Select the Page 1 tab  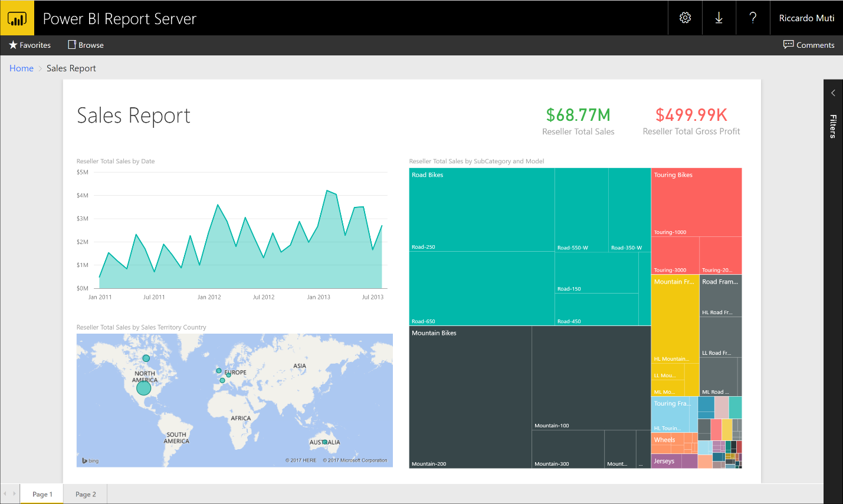(x=42, y=494)
